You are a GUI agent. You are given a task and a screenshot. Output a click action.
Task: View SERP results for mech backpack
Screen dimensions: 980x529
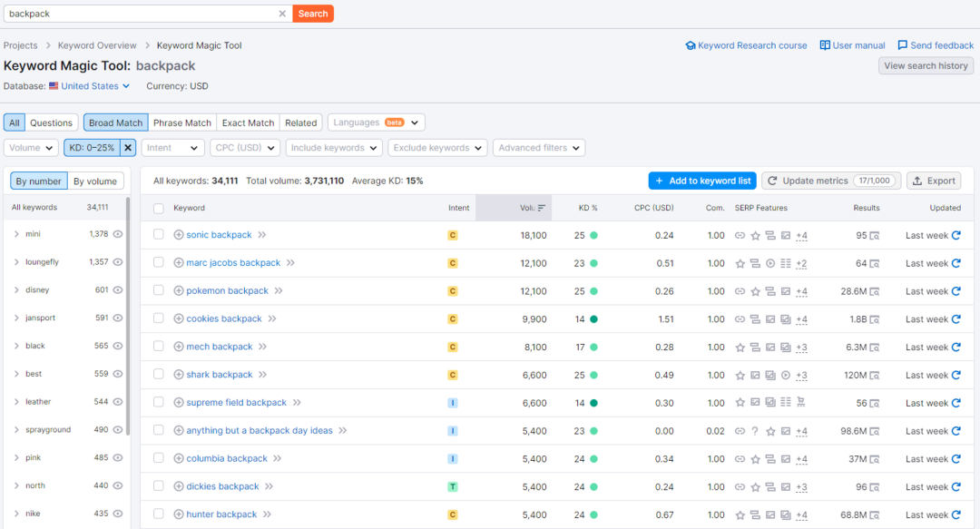coord(874,348)
